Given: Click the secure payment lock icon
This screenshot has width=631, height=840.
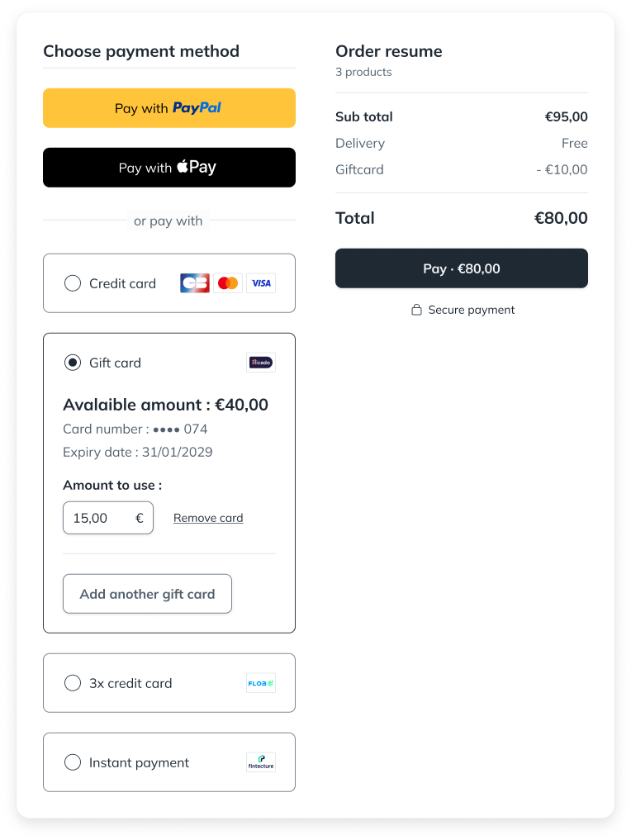Looking at the screenshot, I should [x=417, y=311].
